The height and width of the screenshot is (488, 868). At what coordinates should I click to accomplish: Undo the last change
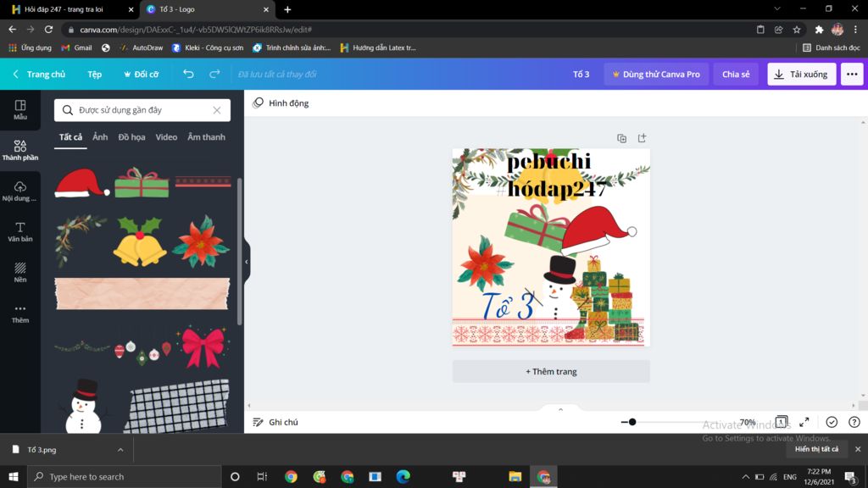(x=188, y=74)
